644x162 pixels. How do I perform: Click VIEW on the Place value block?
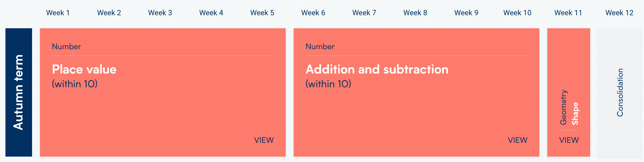pos(264,140)
